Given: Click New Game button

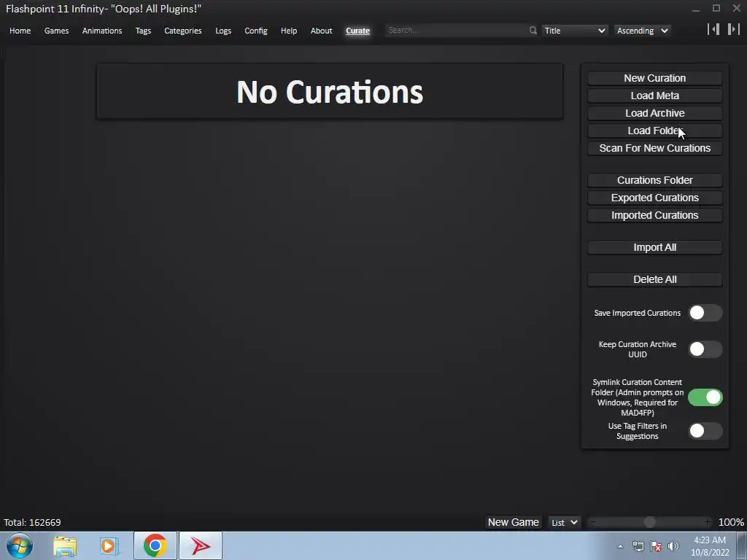Looking at the screenshot, I should pyautogui.click(x=513, y=522).
